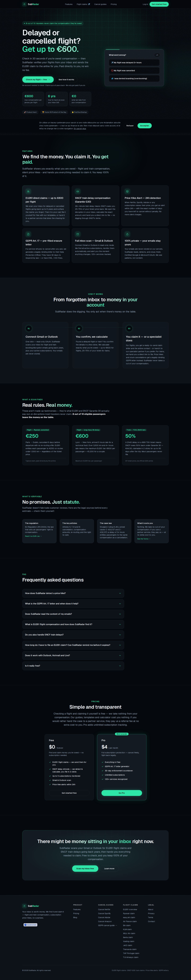Select "My flight was delayed 3+ hours" option

click(134, 62)
